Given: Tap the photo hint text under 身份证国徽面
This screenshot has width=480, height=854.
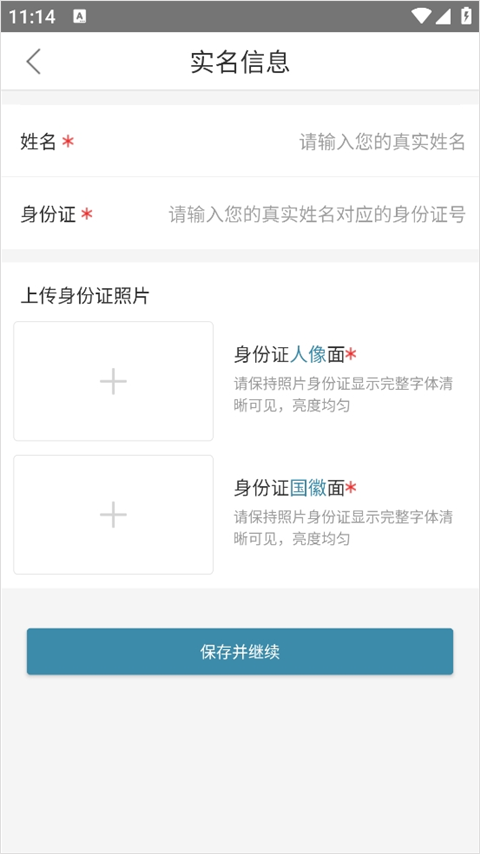Looking at the screenshot, I should (343, 528).
